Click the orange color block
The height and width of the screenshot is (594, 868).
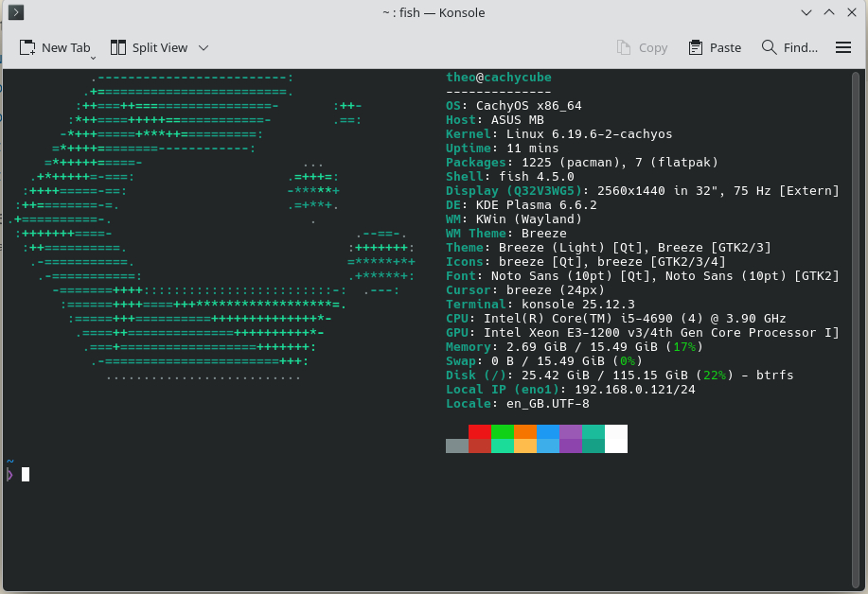tap(525, 432)
